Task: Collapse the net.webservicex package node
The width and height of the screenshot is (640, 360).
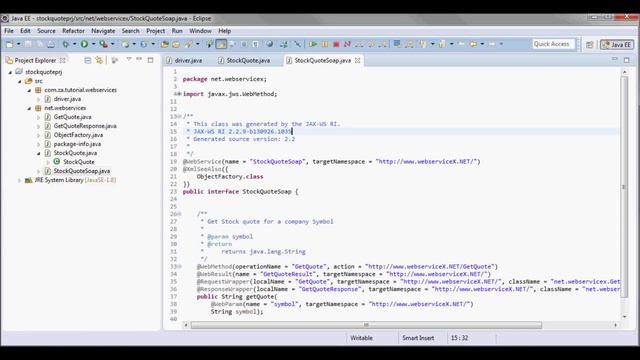Action: pyautogui.click(x=29, y=108)
